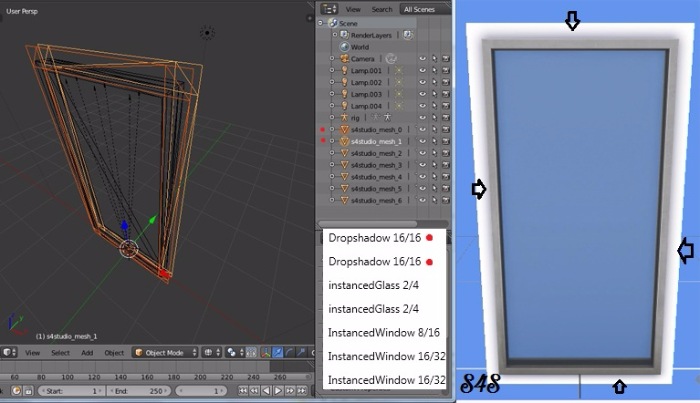Viewport: 700px width, 403px height.
Task: Toggle visibility of Lamp.003
Action: (422, 94)
